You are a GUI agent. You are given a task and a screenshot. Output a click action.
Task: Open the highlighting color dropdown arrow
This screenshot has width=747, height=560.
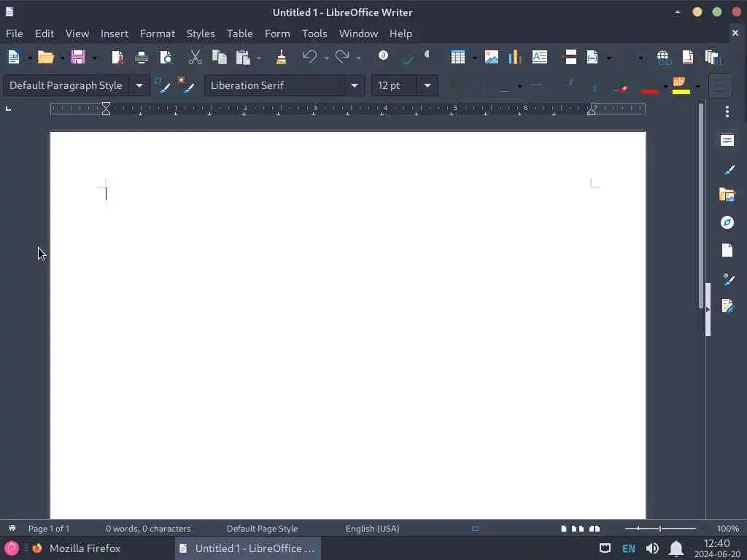[697, 86]
